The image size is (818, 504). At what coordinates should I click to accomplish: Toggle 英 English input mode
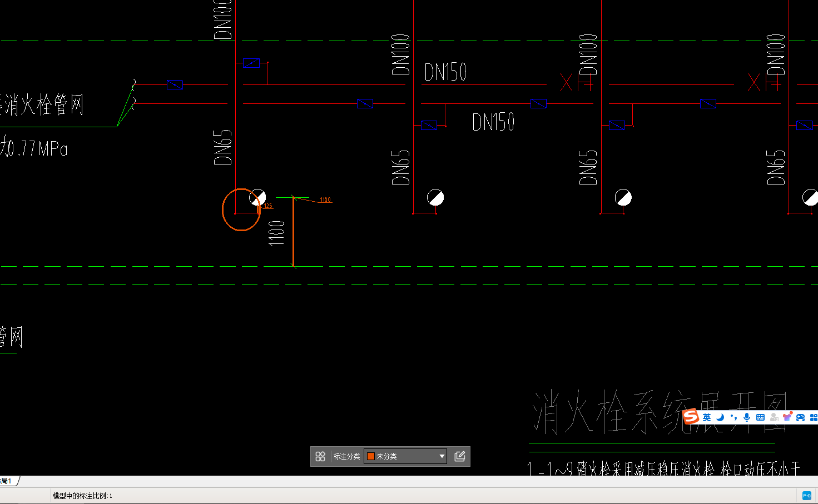(707, 417)
